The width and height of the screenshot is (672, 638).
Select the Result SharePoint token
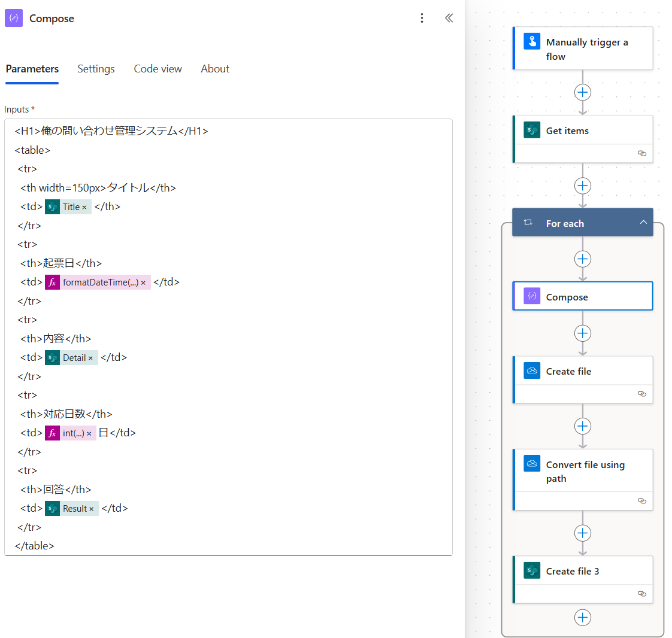click(x=72, y=508)
